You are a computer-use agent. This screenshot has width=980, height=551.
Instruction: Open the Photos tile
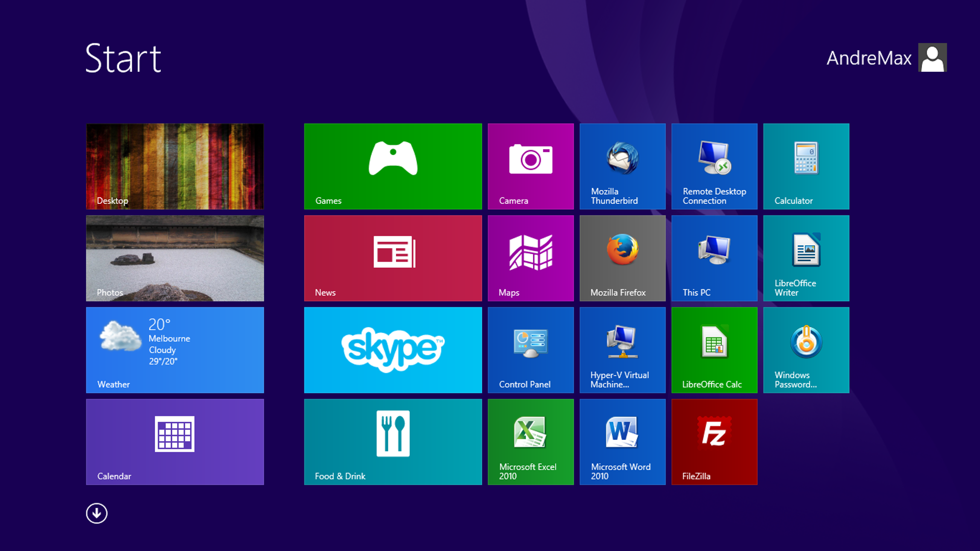[x=175, y=258]
